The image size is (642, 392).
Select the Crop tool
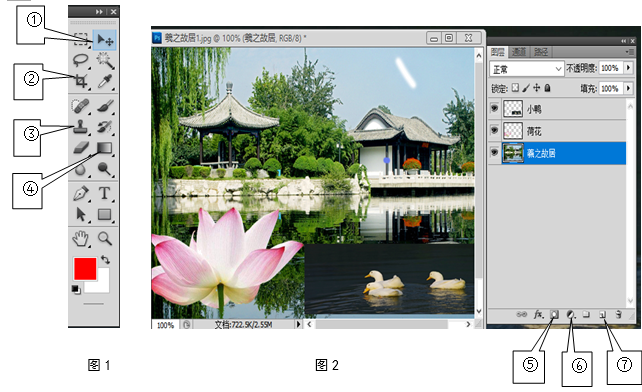[81, 81]
